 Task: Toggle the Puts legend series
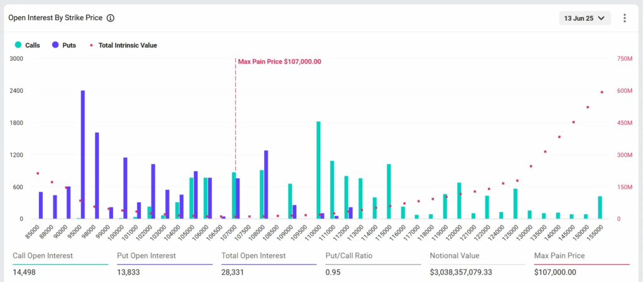[x=64, y=45]
